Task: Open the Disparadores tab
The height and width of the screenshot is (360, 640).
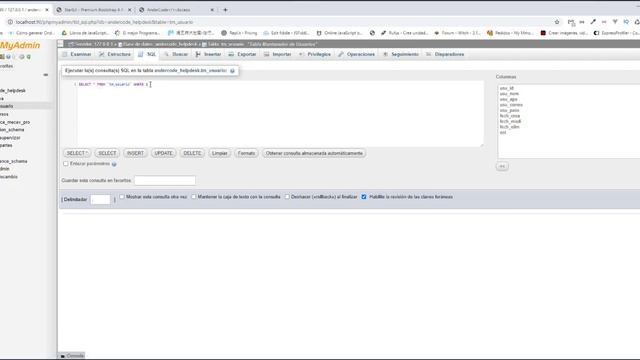Action: (445, 54)
